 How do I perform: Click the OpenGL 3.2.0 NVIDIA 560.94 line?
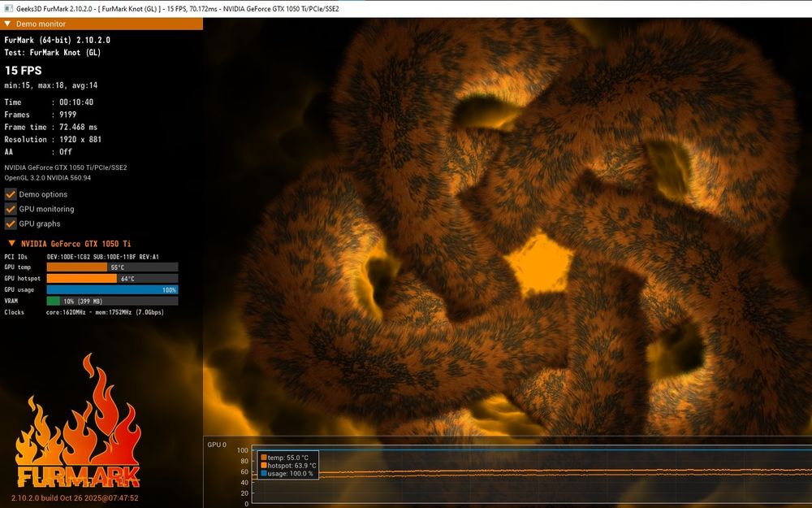pyautogui.click(x=48, y=178)
